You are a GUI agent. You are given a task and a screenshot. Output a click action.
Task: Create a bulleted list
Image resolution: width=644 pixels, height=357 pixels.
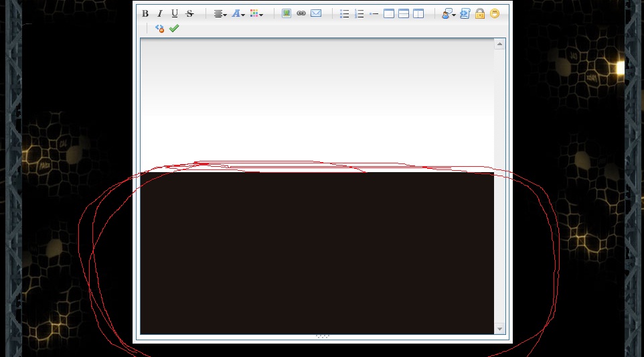pyautogui.click(x=345, y=13)
